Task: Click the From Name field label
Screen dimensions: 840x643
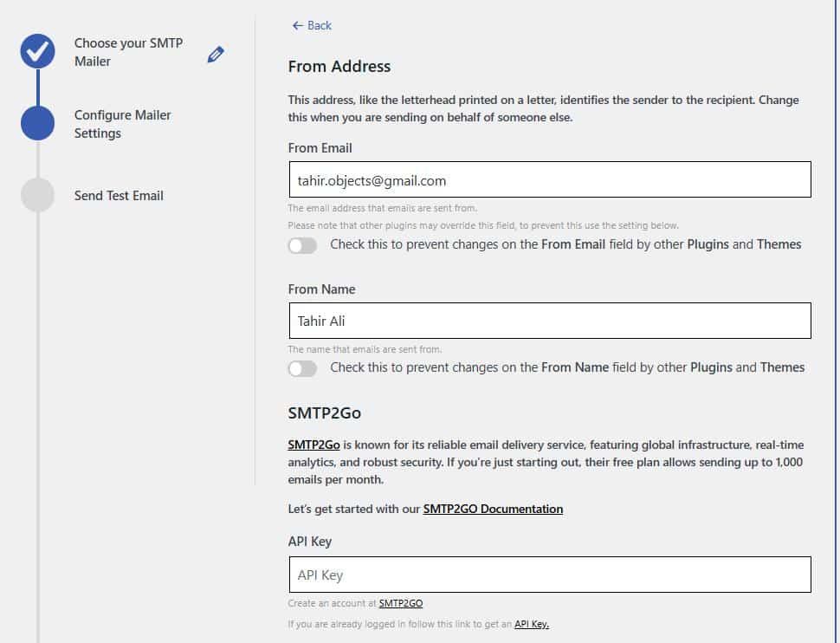Action: click(321, 289)
